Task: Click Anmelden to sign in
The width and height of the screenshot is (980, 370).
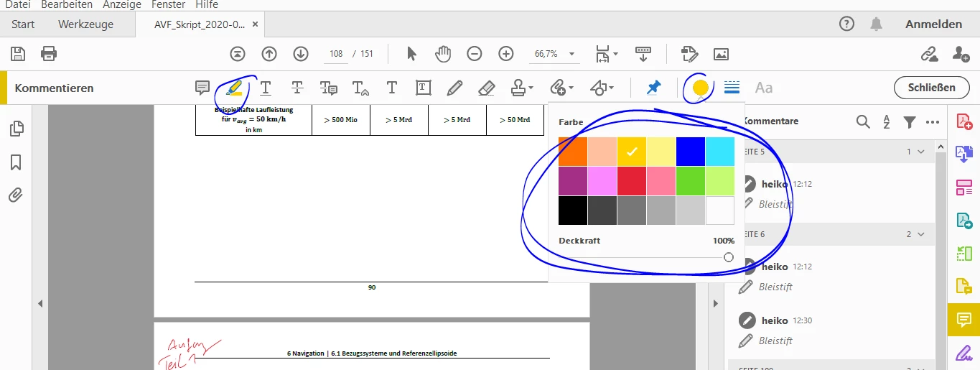Action: [x=933, y=24]
